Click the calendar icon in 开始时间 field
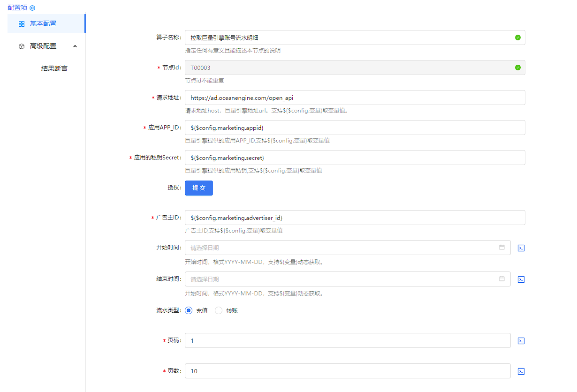Screen dimensions: 577x392 point(502,247)
